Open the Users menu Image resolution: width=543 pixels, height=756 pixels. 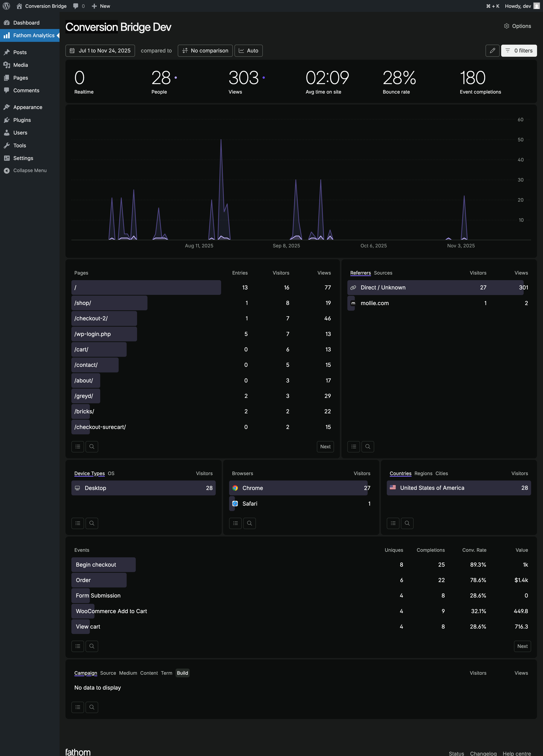[x=30, y=133]
